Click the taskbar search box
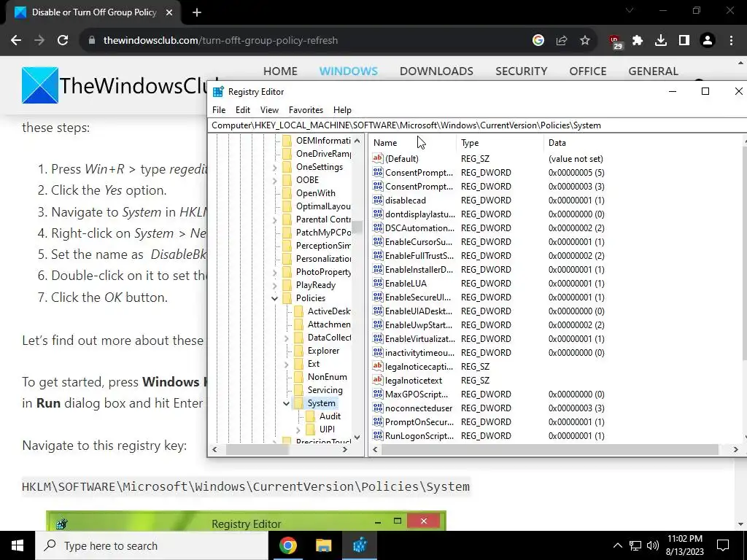Viewport: 747px width, 560px height. [152, 545]
